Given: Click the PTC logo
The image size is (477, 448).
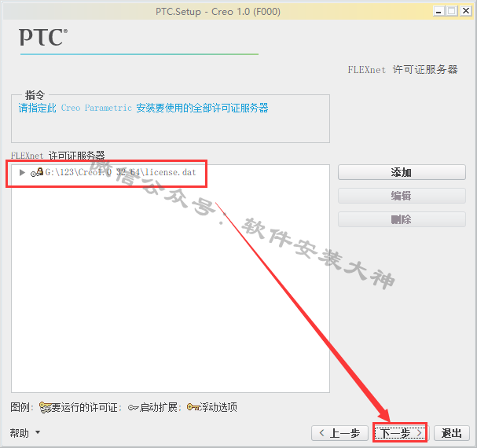Looking at the screenshot, I should click(43, 37).
